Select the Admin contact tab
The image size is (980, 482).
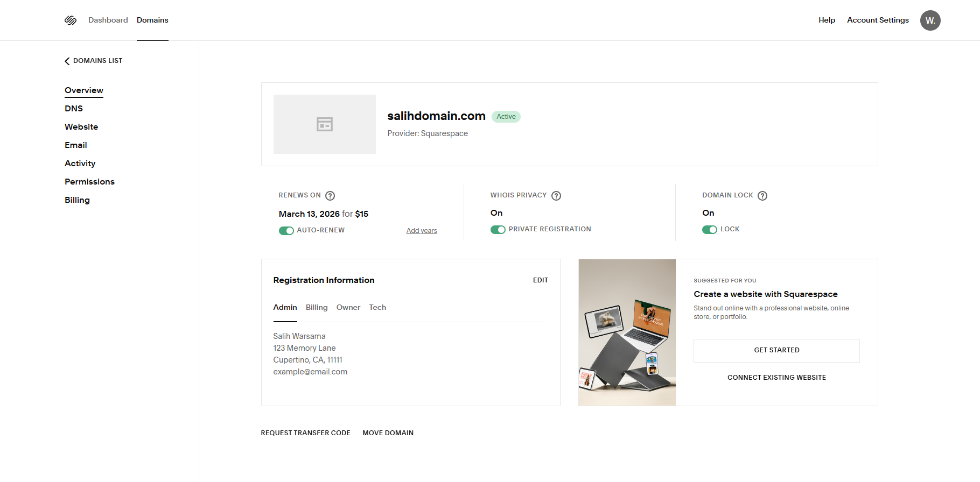[285, 307]
